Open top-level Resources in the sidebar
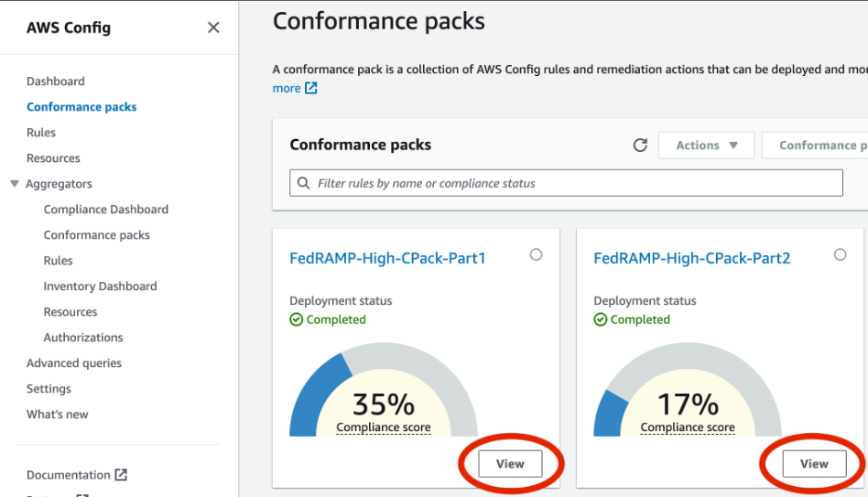The image size is (868, 497). click(x=53, y=158)
